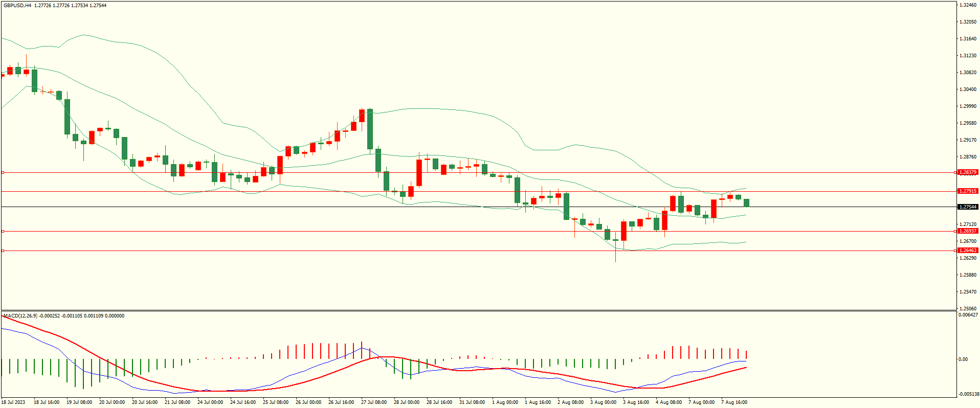980x408 pixels.
Task: Click the 1.28760 value on the price axis
Action: [x=968, y=157]
